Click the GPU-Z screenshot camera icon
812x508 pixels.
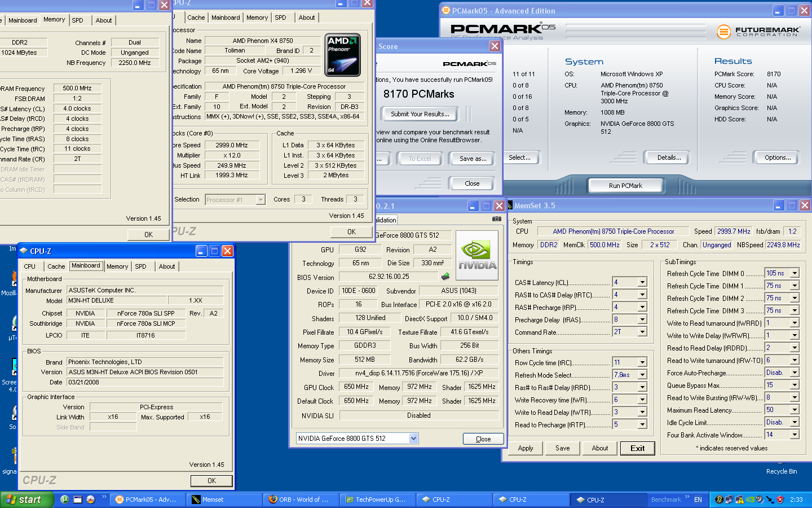[x=496, y=219]
